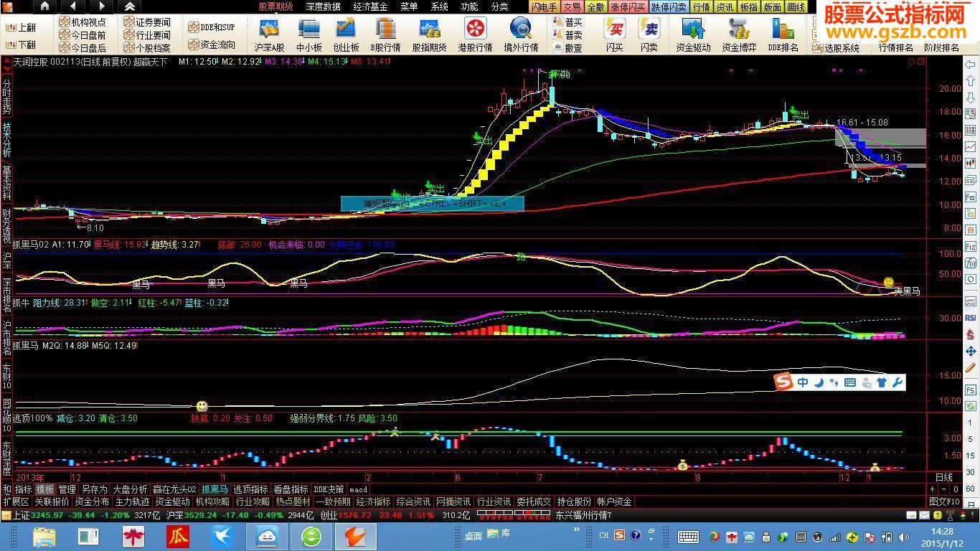This screenshot has width=980, height=551.
Task: Select 股票期货 top menu
Action: click(276, 6)
